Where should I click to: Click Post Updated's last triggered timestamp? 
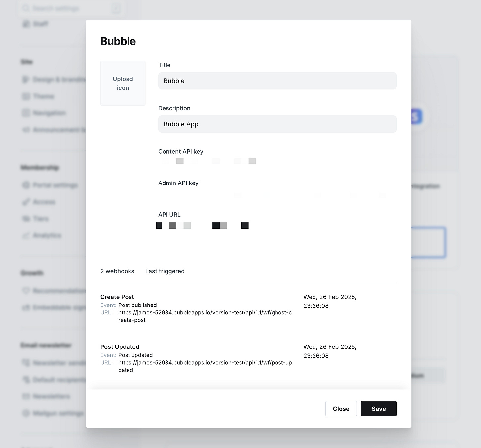tap(330, 351)
